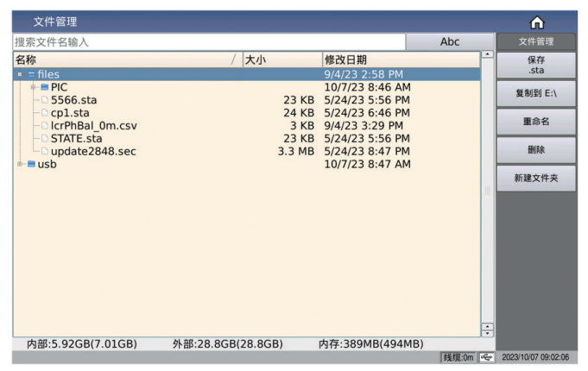This screenshot has width=588, height=371.
Task: Sort files by 名称 column header
Action: (x=121, y=60)
